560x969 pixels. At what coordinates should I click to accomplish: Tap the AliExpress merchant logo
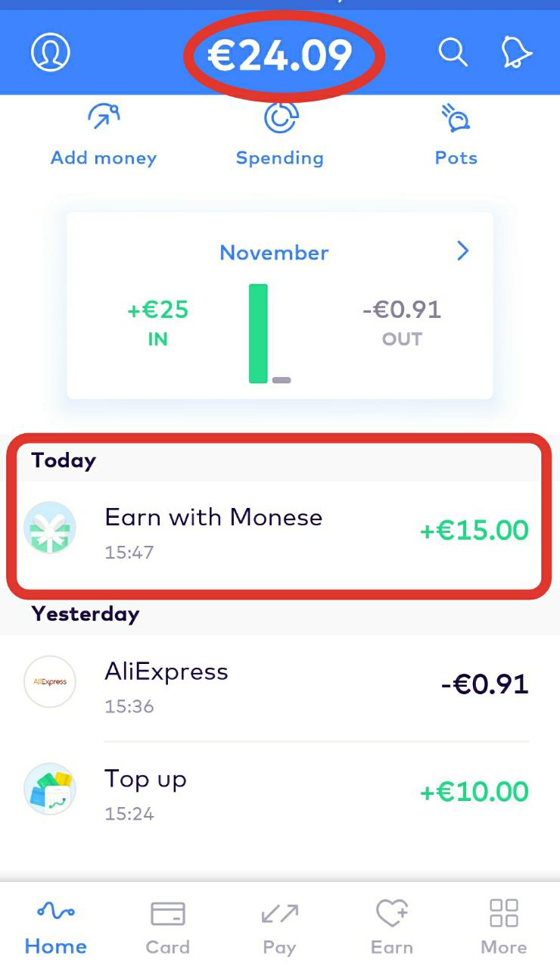coord(50,681)
